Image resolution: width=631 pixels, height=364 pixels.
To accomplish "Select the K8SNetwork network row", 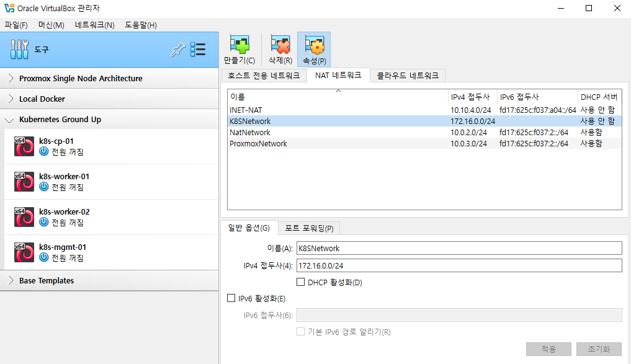I will [x=424, y=121].
